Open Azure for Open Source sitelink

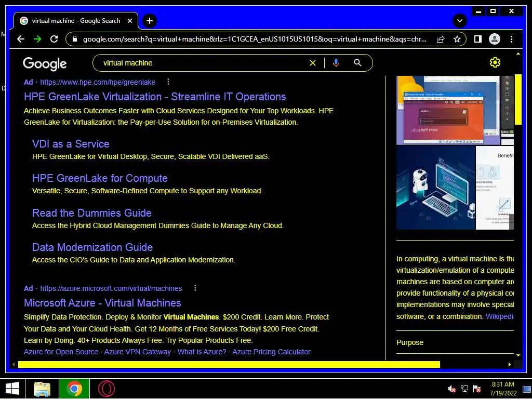point(61,352)
